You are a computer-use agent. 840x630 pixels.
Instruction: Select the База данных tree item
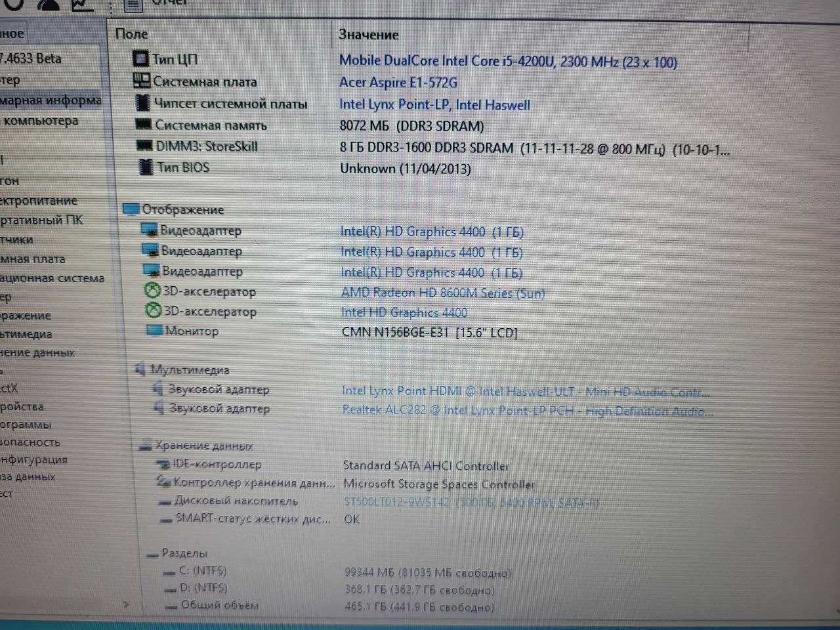pyautogui.click(x=28, y=477)
